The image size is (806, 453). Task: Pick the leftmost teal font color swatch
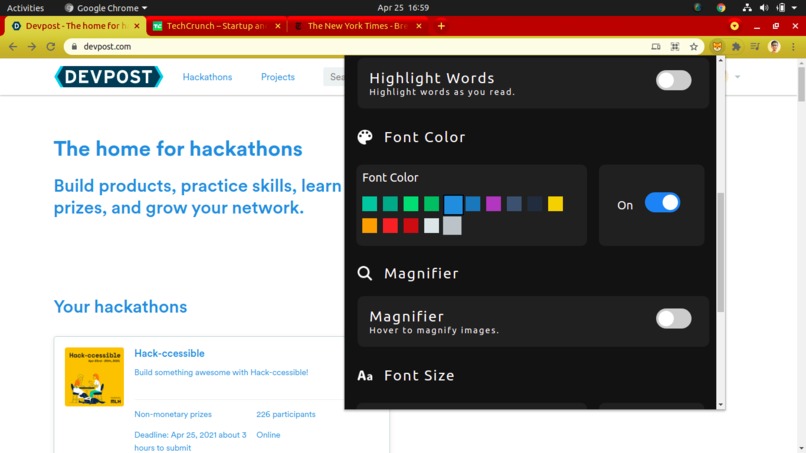click(x=370, y=204)
